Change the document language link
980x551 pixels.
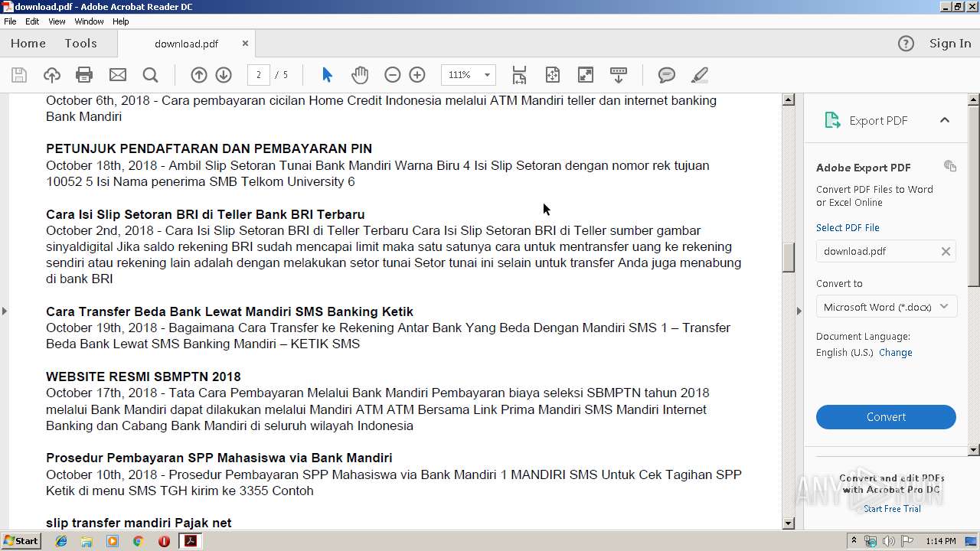point(895,353)
